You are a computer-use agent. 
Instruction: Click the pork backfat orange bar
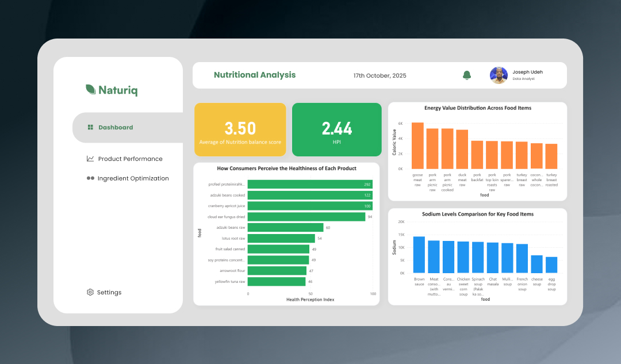tap(477, 155)
